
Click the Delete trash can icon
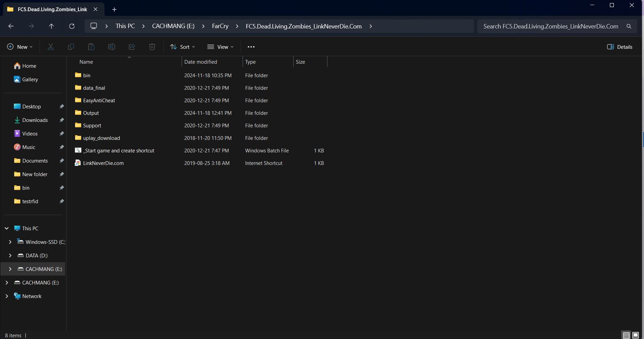[x=152, y=47]
